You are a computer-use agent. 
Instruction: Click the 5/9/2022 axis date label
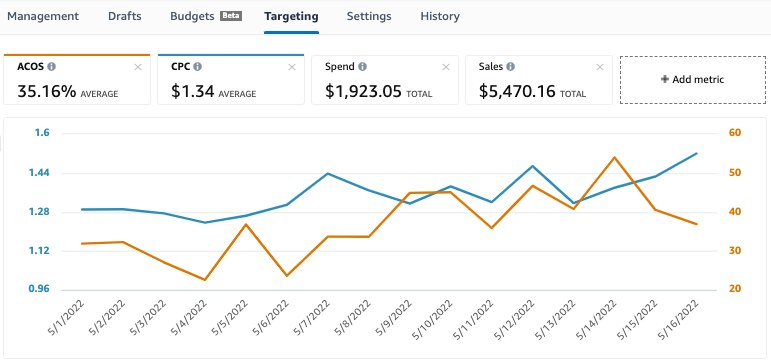(x=395, y=317)
